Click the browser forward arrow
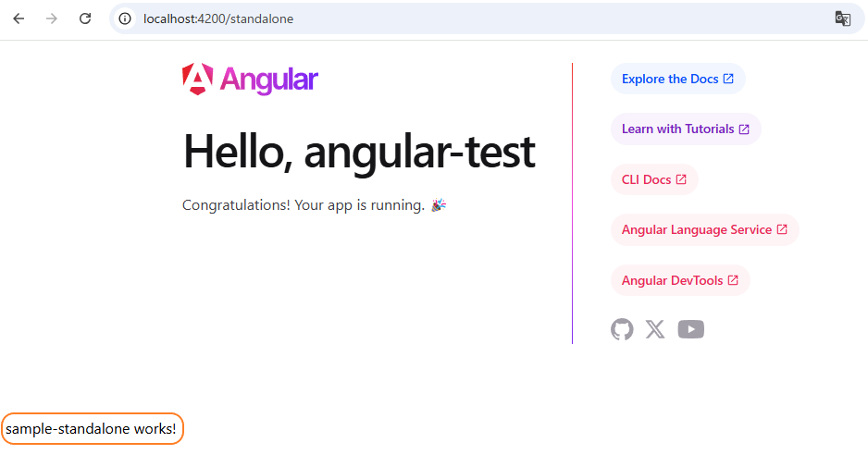Image resolution: width=868 pixels, height=467 pixels. (52, 18)
